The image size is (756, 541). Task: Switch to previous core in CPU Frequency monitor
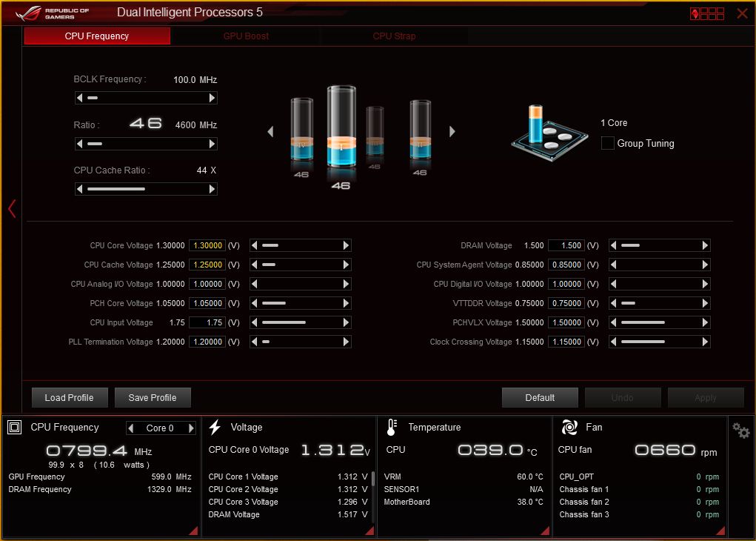pyautogui.click(x=130, y=428)
